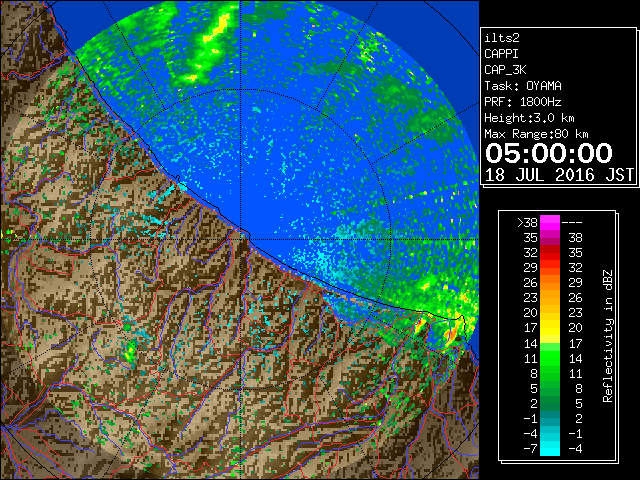Click the 'CAP_3K' text
The height and width of the screenshot is (480, 640).
click(x=505, y=70)
